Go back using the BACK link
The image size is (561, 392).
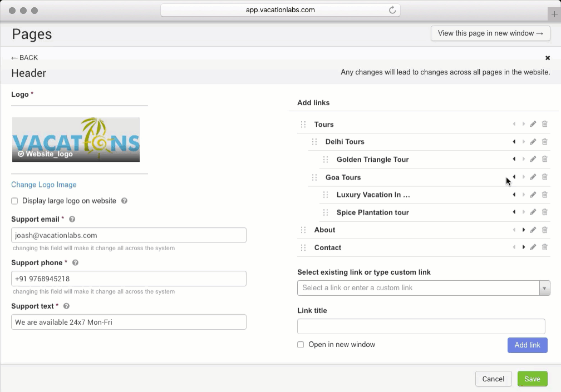[x=24, y=58]
